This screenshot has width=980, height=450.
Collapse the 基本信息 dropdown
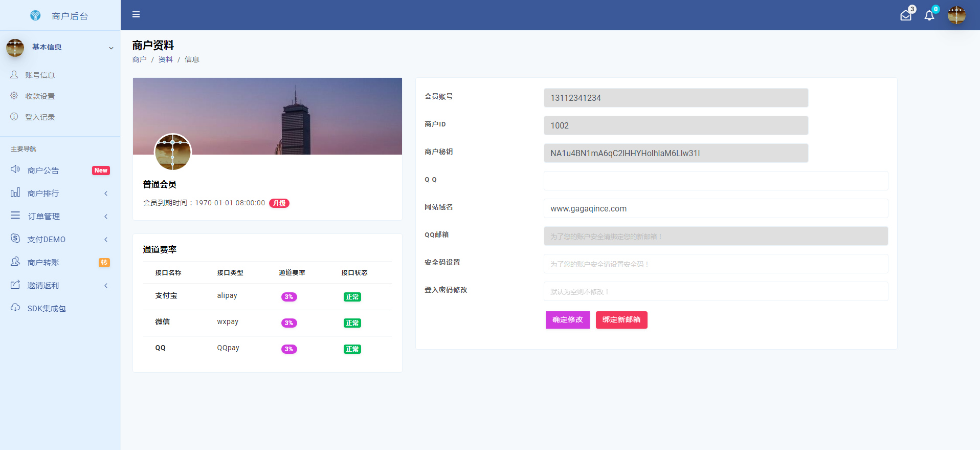[111, 48]
